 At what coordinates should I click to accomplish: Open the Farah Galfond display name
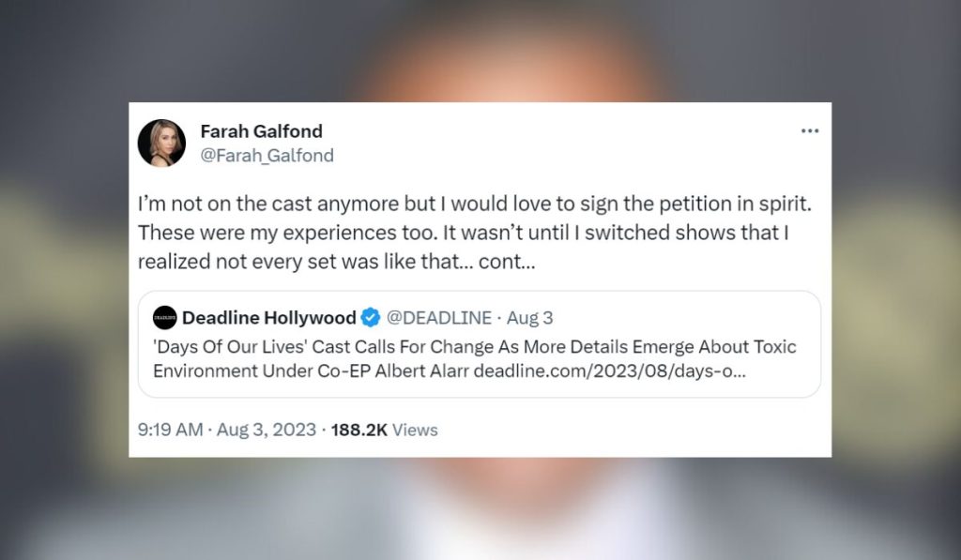click(261, 131)
